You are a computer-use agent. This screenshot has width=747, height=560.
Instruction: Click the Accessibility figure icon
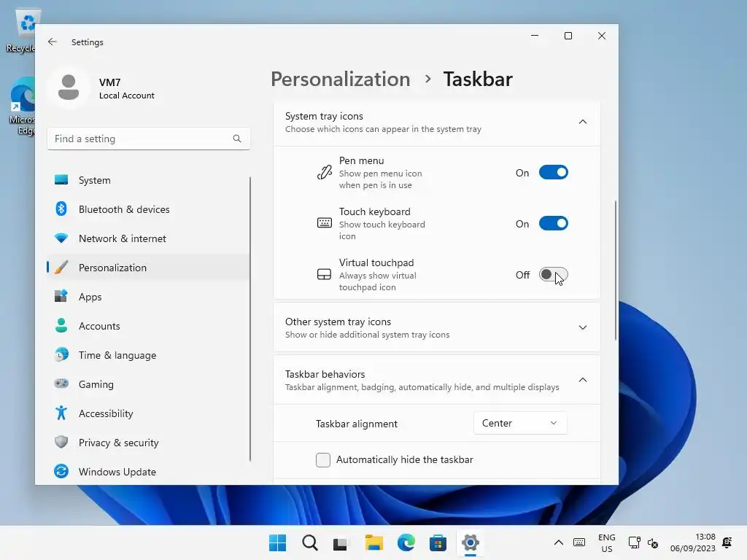[x=61, y=413]
